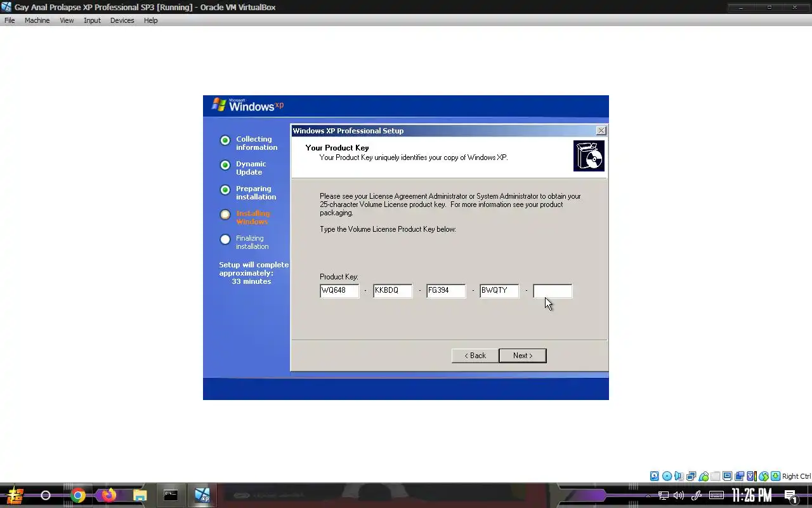
Task: Click the CPU virtualization status icon
Action: 752,476
